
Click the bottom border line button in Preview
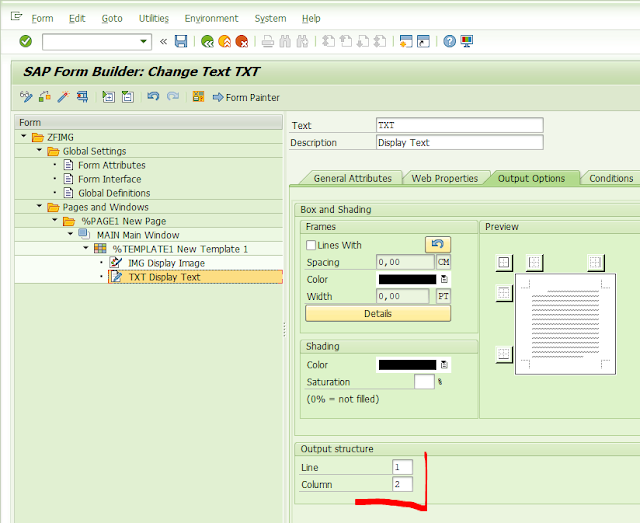click(x=504, y=354)
